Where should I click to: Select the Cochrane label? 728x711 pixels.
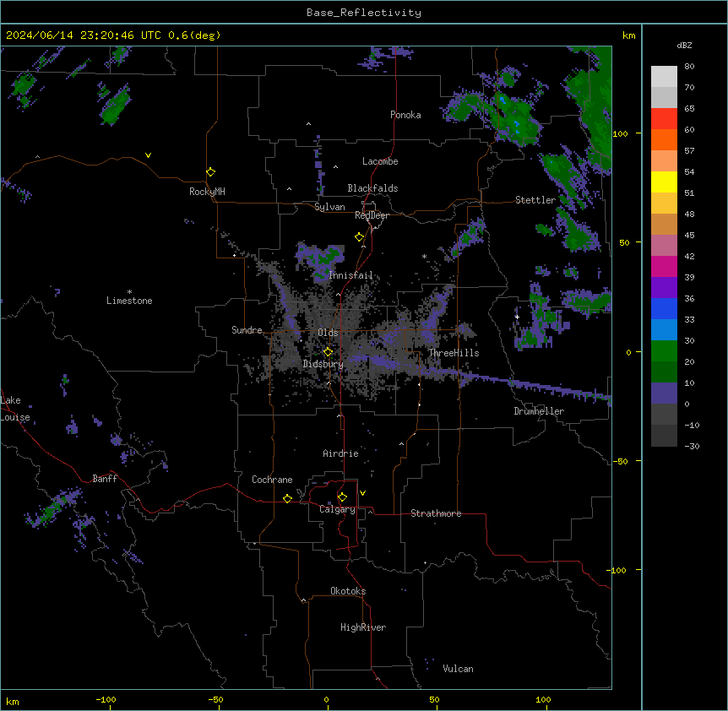(x=272, y=480)
